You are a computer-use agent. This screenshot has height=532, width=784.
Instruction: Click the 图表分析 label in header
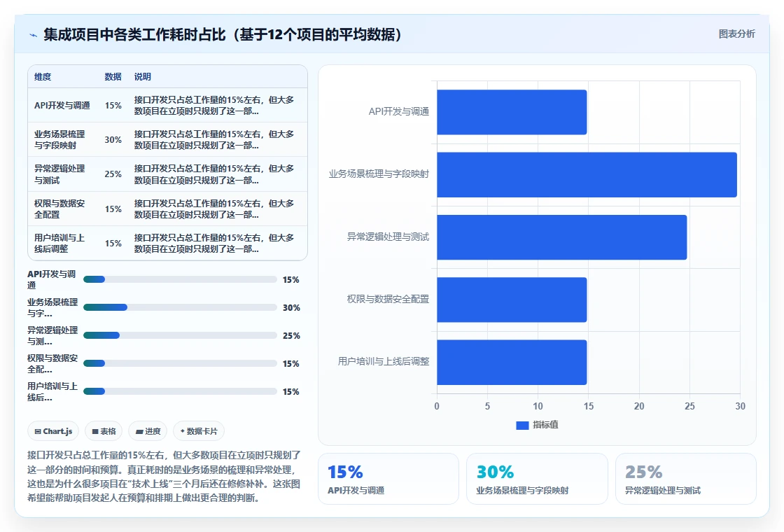click(736, 34)
